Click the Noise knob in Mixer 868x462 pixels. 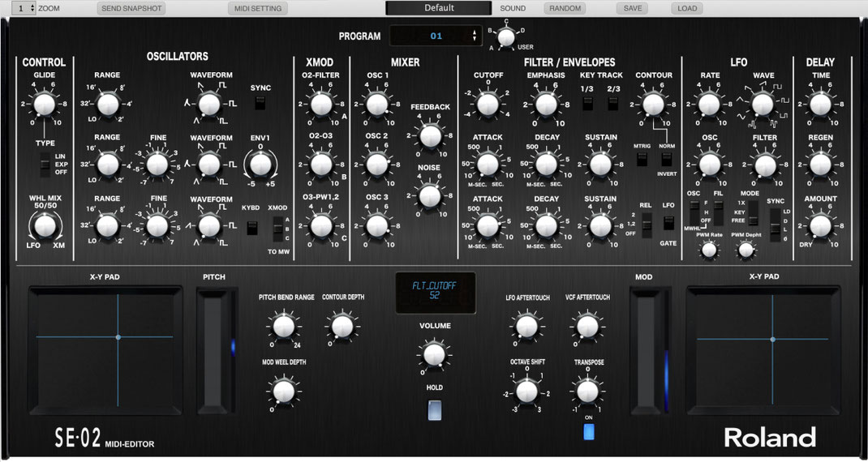pyautogui.click(x=430, y=196)
